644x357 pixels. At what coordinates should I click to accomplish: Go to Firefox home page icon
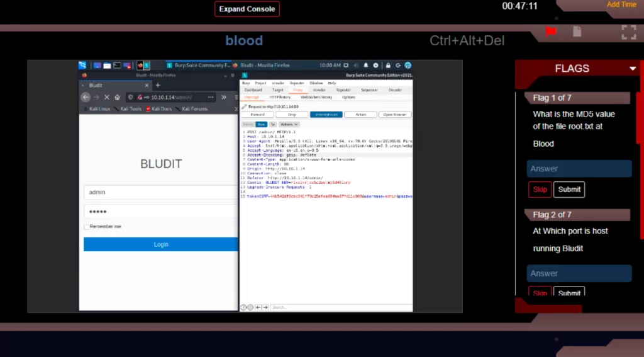pyautogui.click(x=118, y=98)
